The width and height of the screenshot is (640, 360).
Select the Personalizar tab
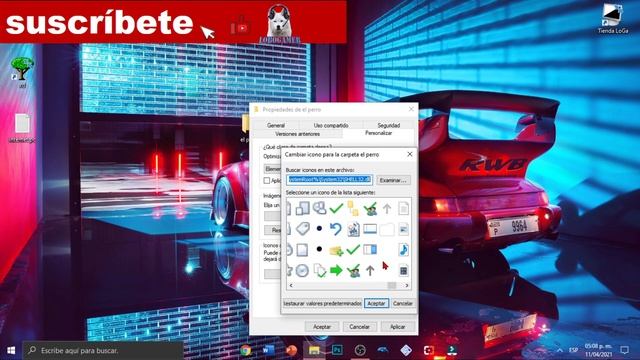tap(378, 133)
